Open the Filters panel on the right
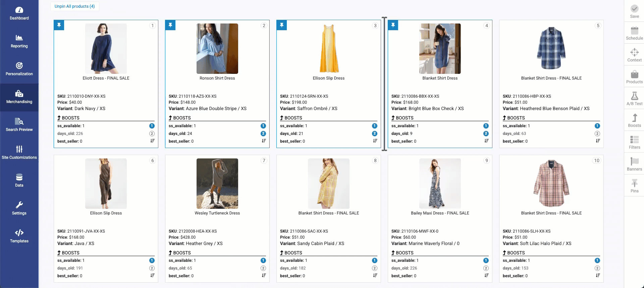Screen dimensions: 644x288 634,142
